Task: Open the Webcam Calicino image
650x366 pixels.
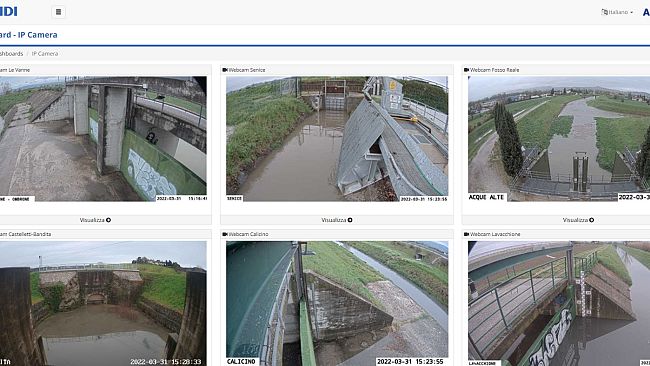Action: (337, 303)
